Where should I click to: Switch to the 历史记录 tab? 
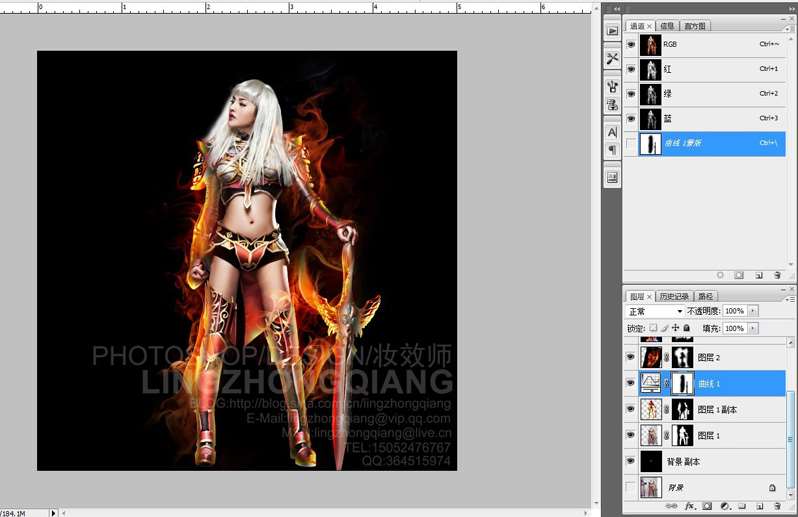674,296
